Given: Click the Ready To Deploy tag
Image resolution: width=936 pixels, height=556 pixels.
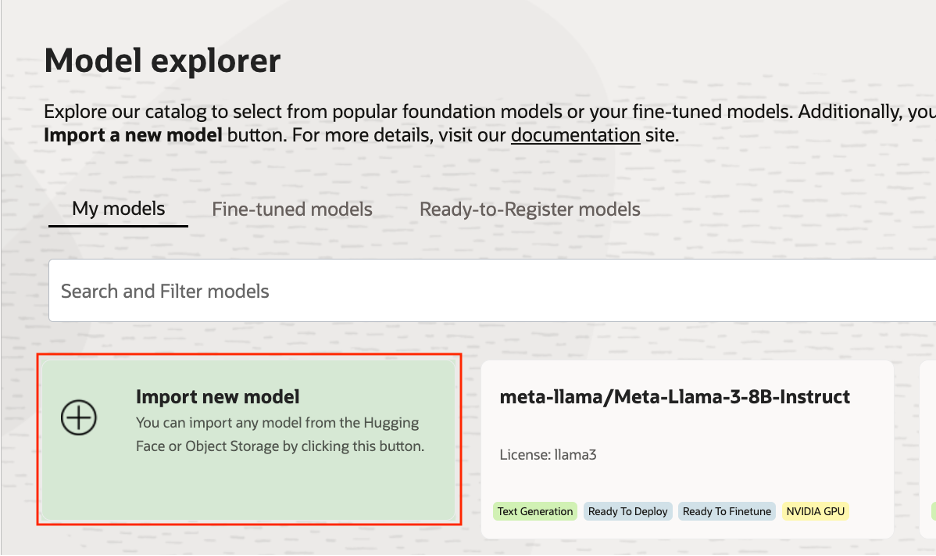Looking at the screenshot, I should coord(628,511).
